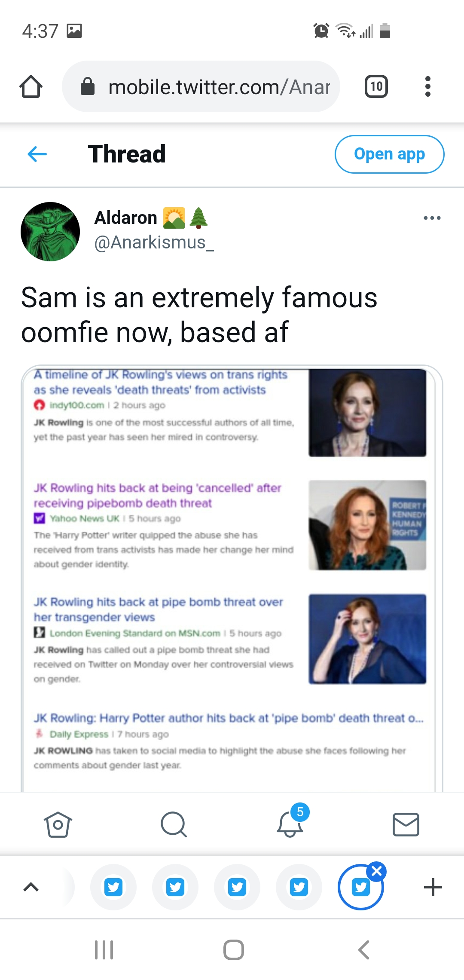Tap the Android recent apps button
This screenshot has width=464, height=980.
pos(104,950)
